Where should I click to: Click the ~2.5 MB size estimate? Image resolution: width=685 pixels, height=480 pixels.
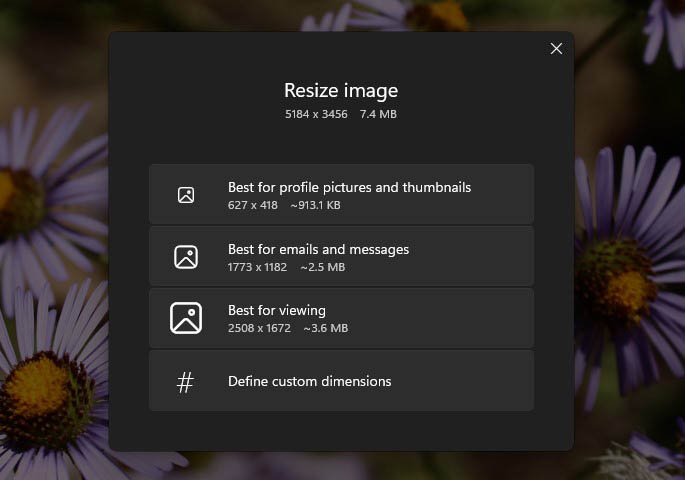(322, 267)
